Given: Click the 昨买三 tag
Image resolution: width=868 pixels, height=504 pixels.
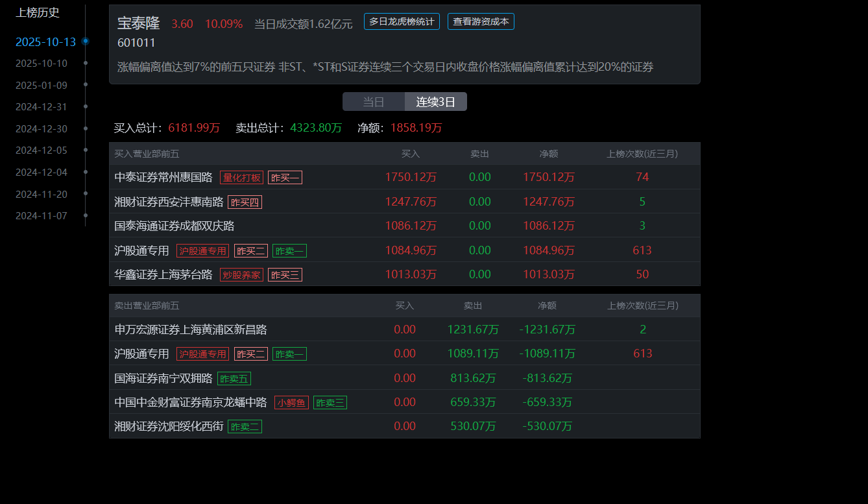Looking at the screenshot, I should point(285,275).
